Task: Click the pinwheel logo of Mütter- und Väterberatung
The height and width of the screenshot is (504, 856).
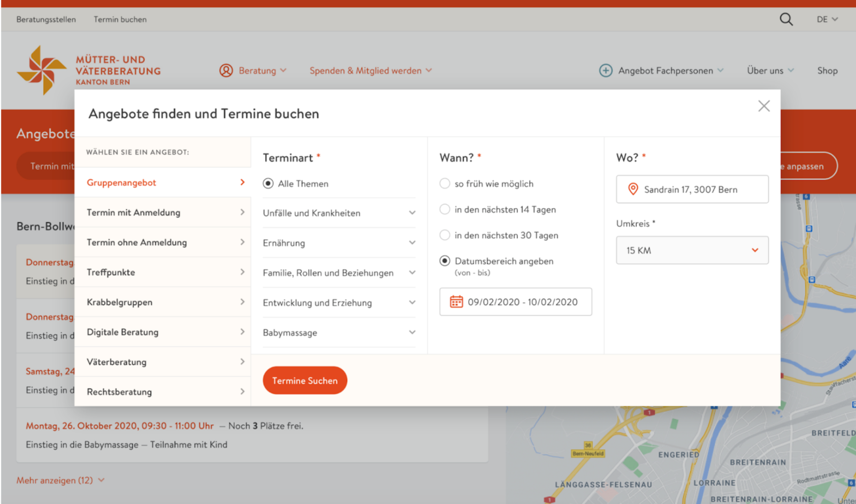Action: tap(41, 71)
